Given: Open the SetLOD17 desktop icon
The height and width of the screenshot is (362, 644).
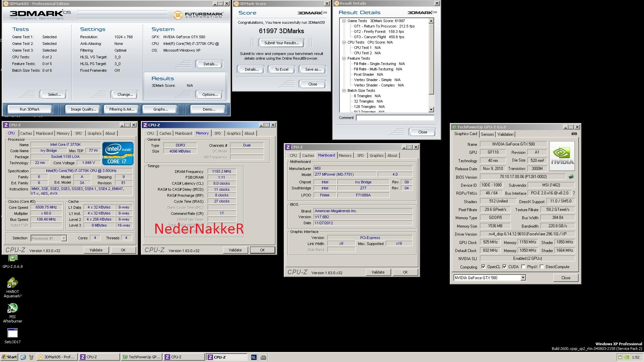Looking at the screenshot, I should (x=12, y=334).
